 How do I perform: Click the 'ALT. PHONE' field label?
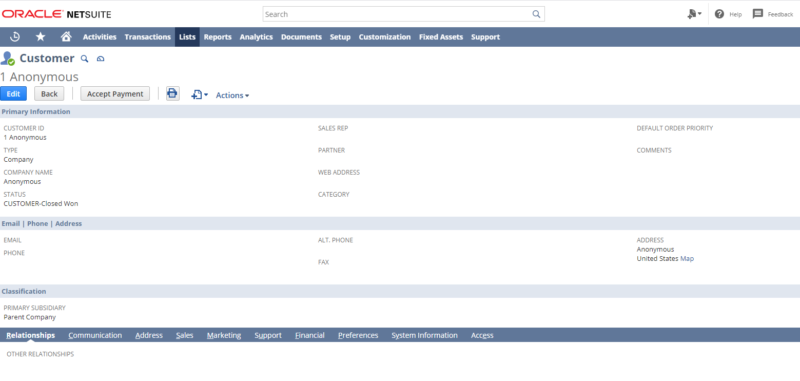tap(335, 240)
